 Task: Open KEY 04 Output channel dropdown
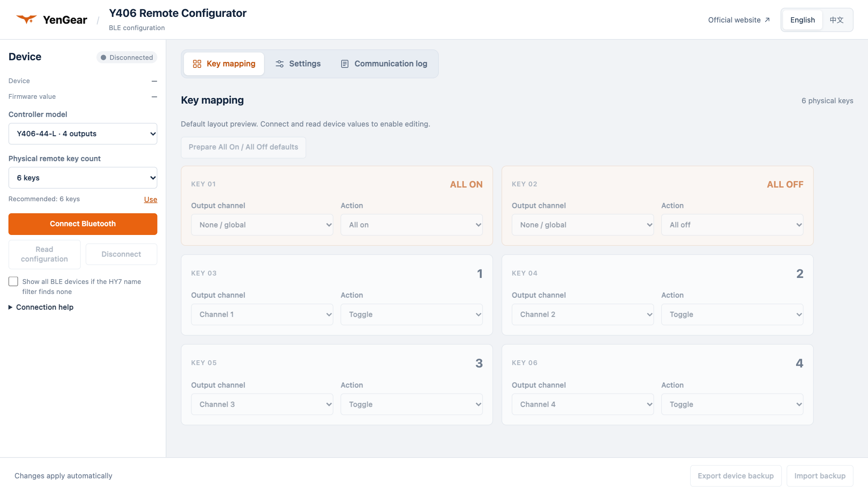pyautogui.click(x=583, y=314)
